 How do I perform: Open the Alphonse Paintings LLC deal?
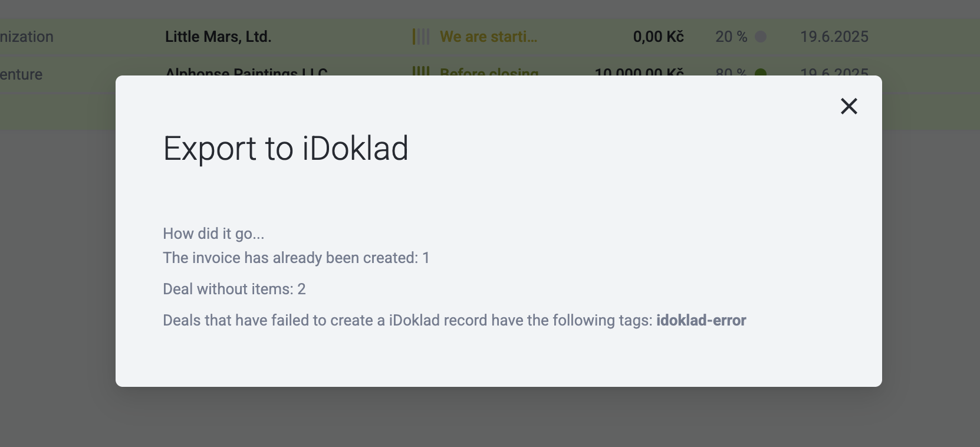246,72
